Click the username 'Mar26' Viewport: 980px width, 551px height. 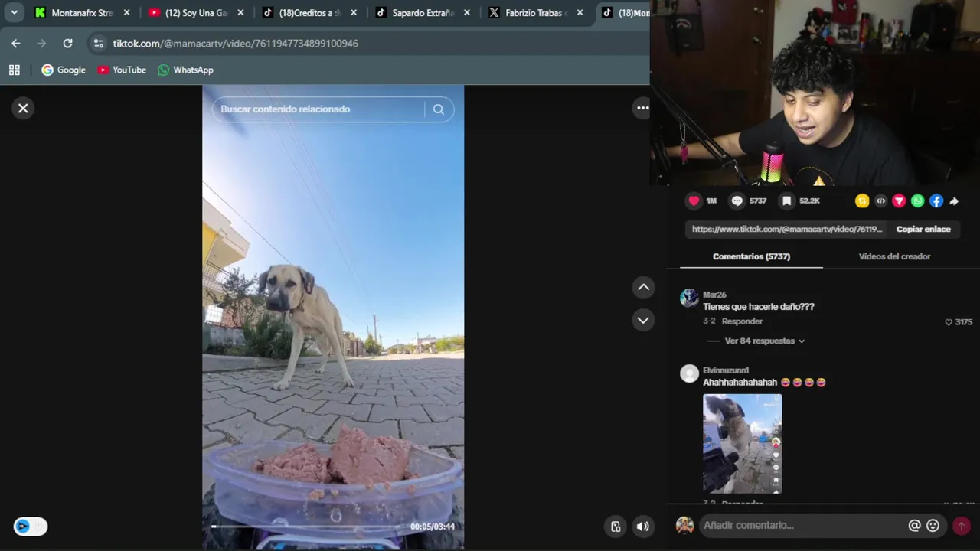coord(714,295)
